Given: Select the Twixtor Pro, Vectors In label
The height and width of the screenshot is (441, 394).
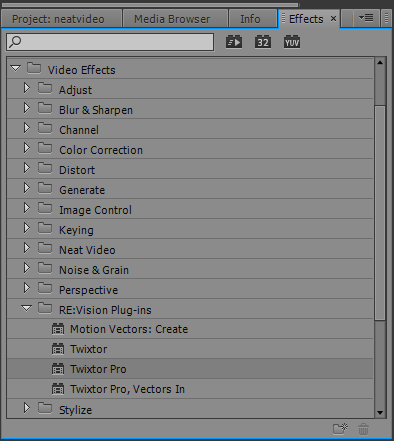Looking at the screenshot, I should (127, 389).
